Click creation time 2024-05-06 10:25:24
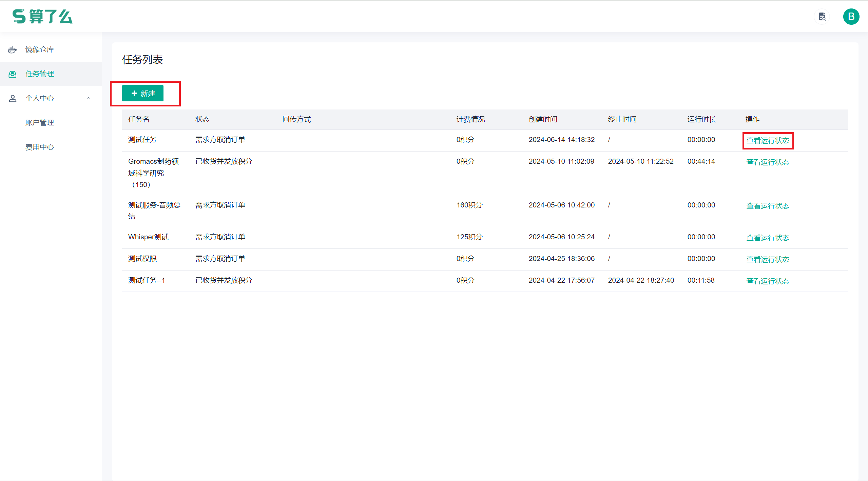 click(x=561, y=237)
